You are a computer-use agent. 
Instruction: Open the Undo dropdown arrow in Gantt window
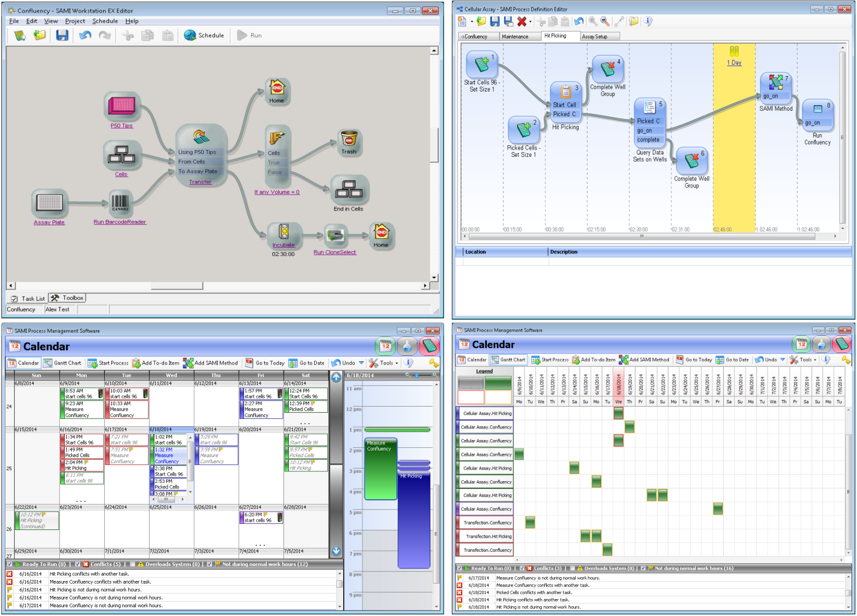782,360
